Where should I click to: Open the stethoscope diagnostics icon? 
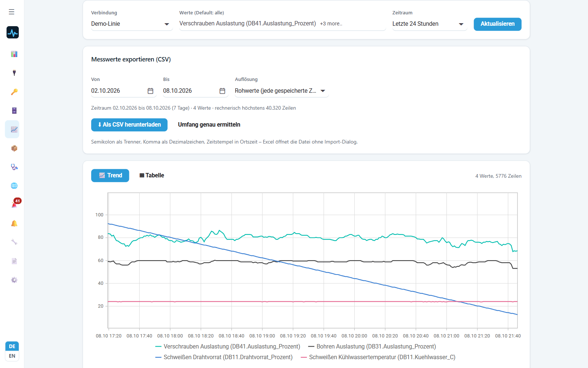[14, 167]
